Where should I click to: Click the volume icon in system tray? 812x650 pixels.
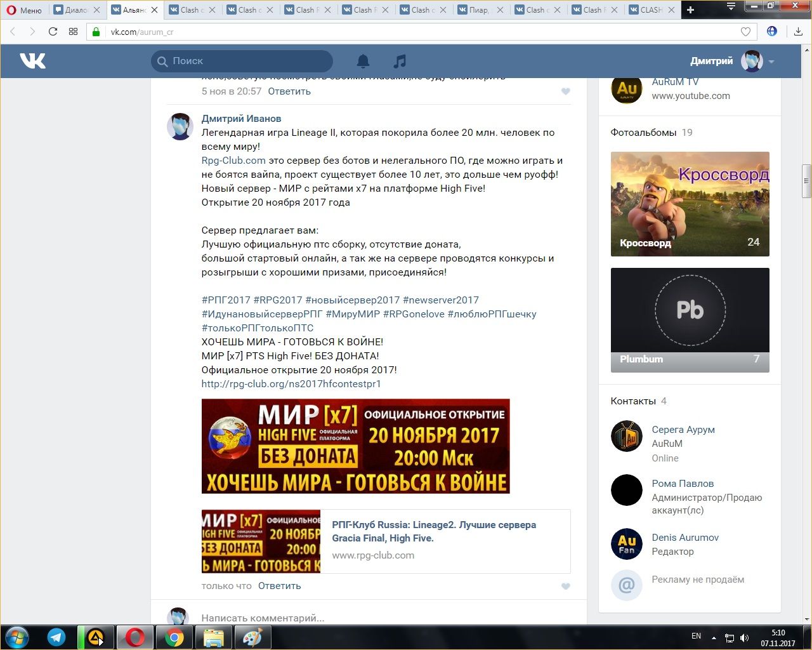(x=745, y=638)
